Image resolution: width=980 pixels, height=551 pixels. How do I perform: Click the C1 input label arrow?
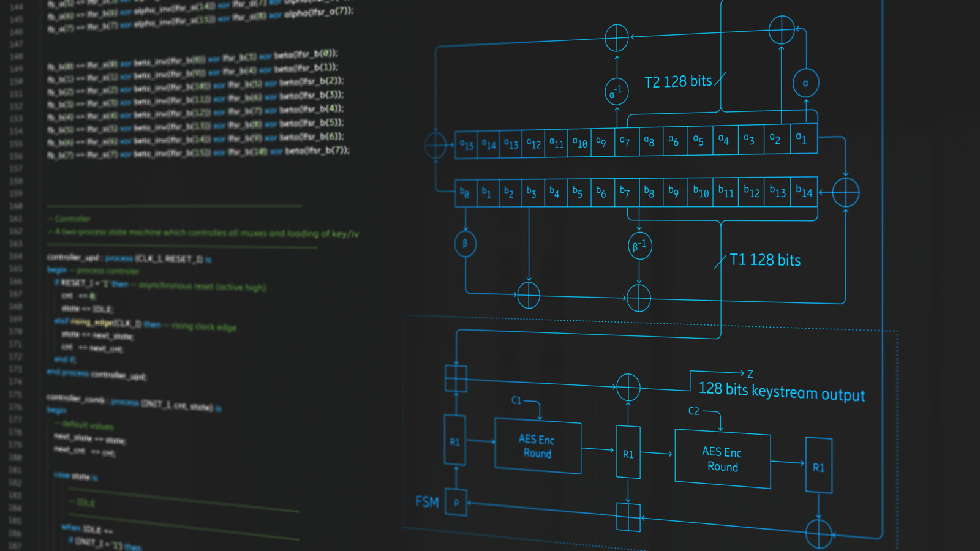[x=516, y=401]
